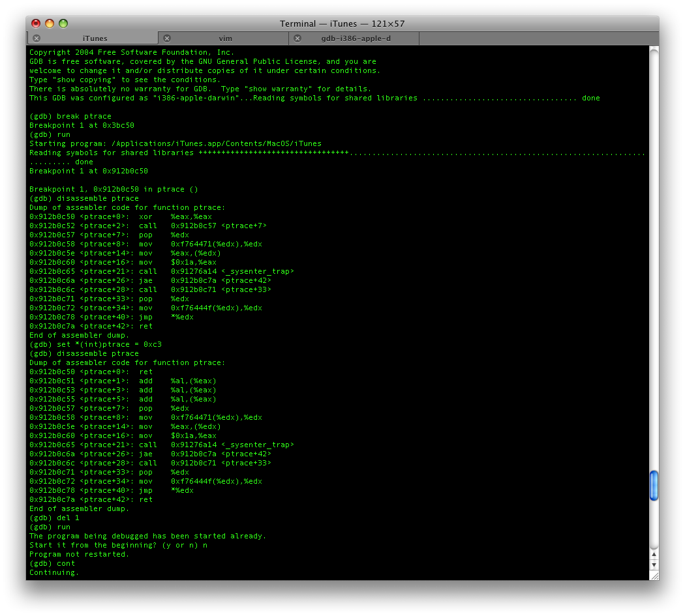Viewport: 685px width, 616px height.
Task: Click the line '(gdb) break ptrace'
Action: point(70,116)
